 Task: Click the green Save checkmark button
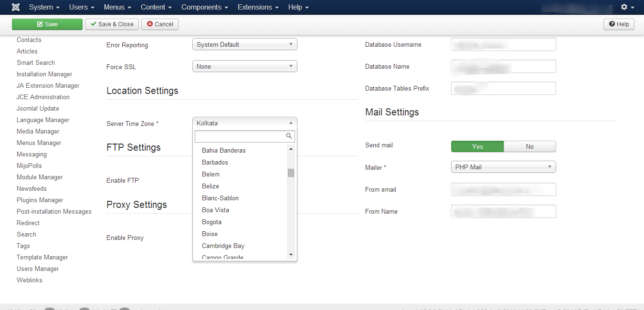(x=47, y=24)
